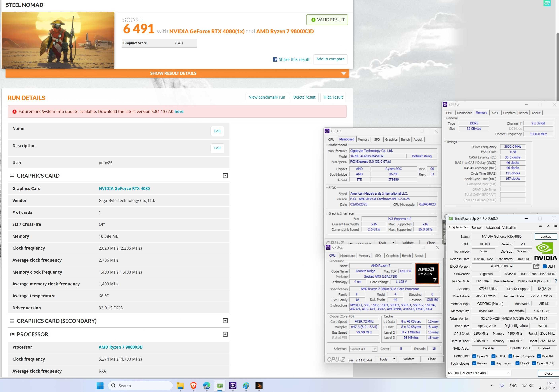This screenshot has width=559, height=392.
Task: Open Windows Start menu
Action: pos(100,386)
